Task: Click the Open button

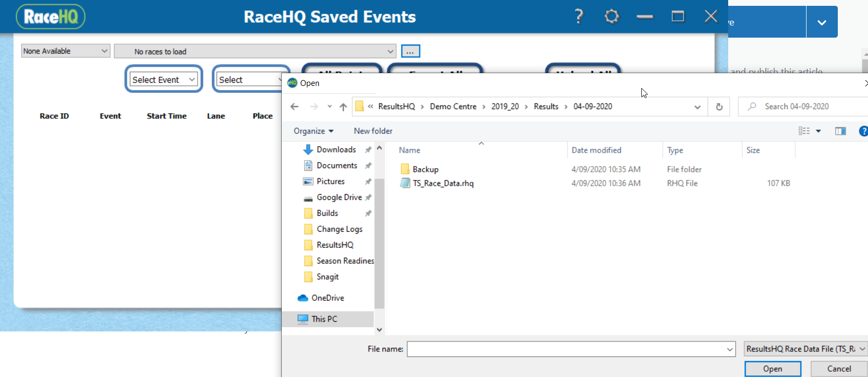Action: pyautogui.click(x=773, y=369)
